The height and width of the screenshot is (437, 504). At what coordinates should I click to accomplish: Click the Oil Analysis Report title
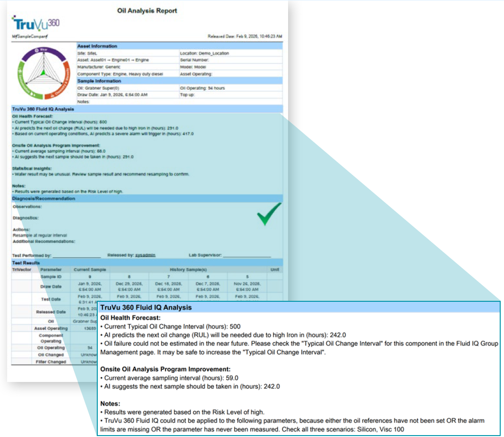click(147, 10)
